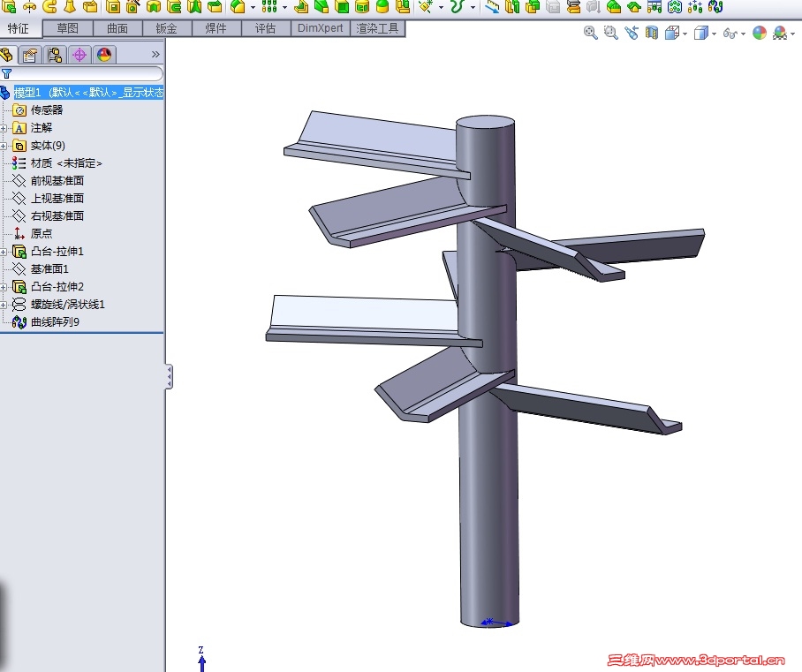Select the Lofted Boss/Base tool
The height and width of the screenshot is (672, 802).
pos(70,7)
